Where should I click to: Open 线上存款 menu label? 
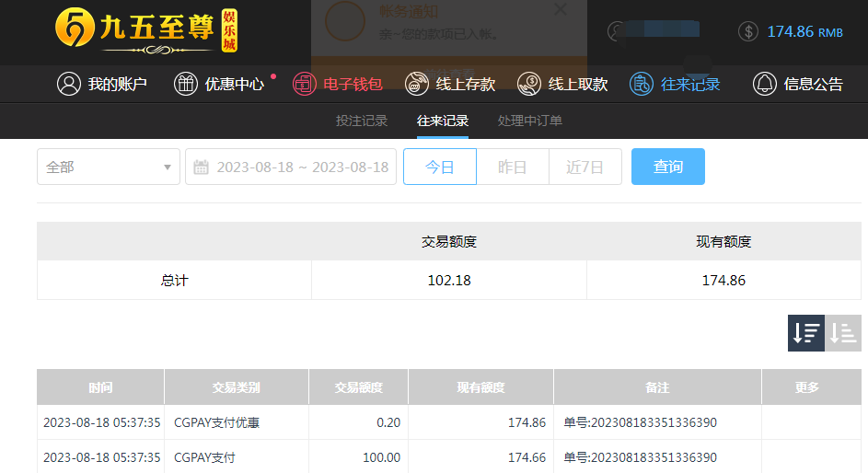466,84
